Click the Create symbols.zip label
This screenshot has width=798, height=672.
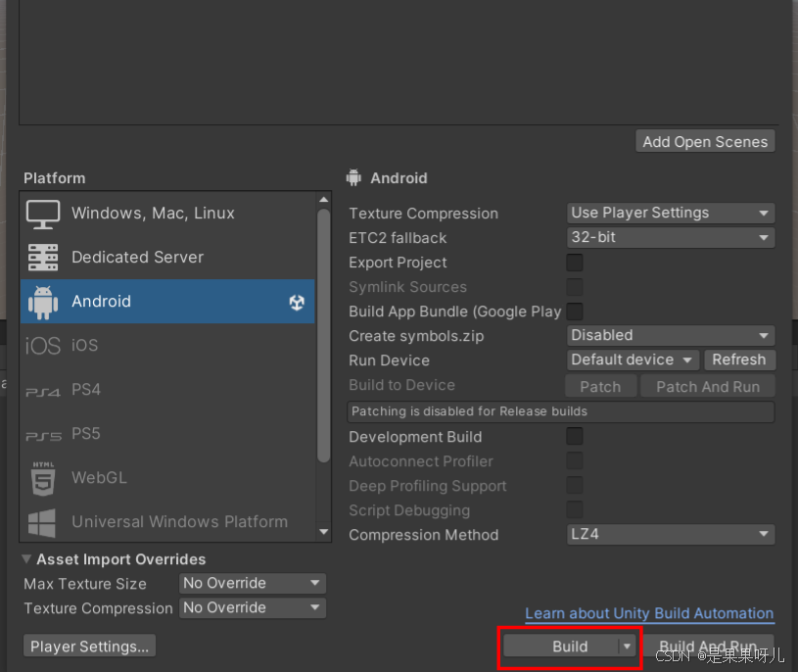pyautogui.click(x=416, y=336)
